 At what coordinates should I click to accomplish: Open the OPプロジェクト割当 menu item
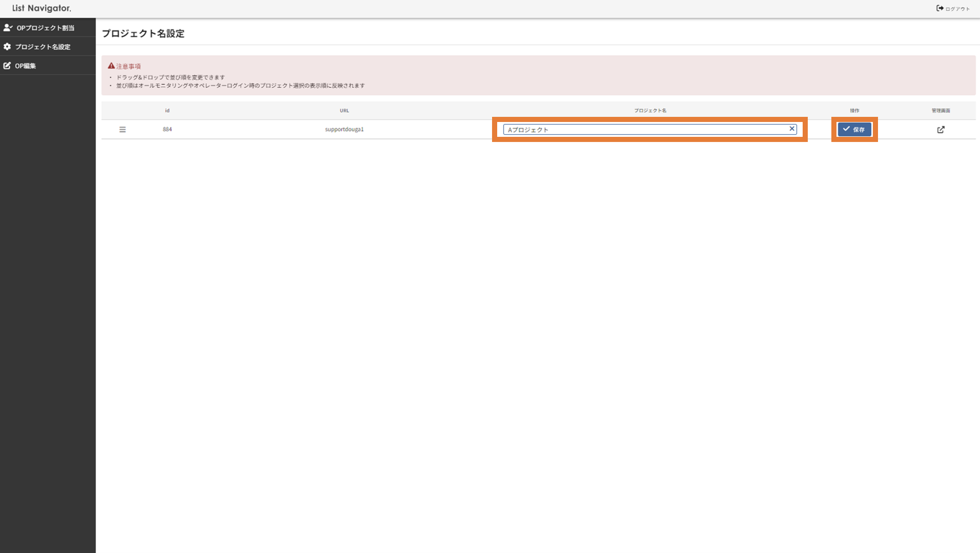tap(45, 28)
